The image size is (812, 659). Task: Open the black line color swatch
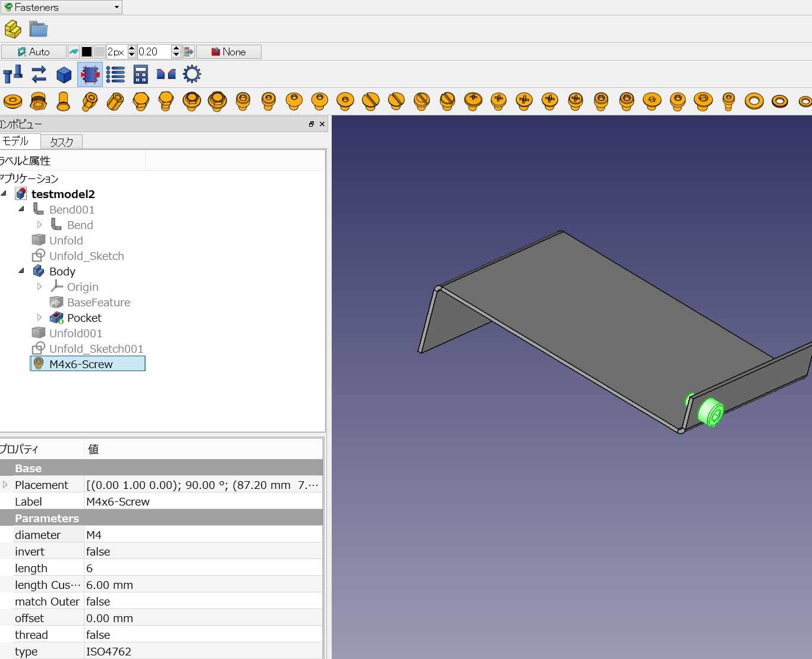(x=87, y=52)
